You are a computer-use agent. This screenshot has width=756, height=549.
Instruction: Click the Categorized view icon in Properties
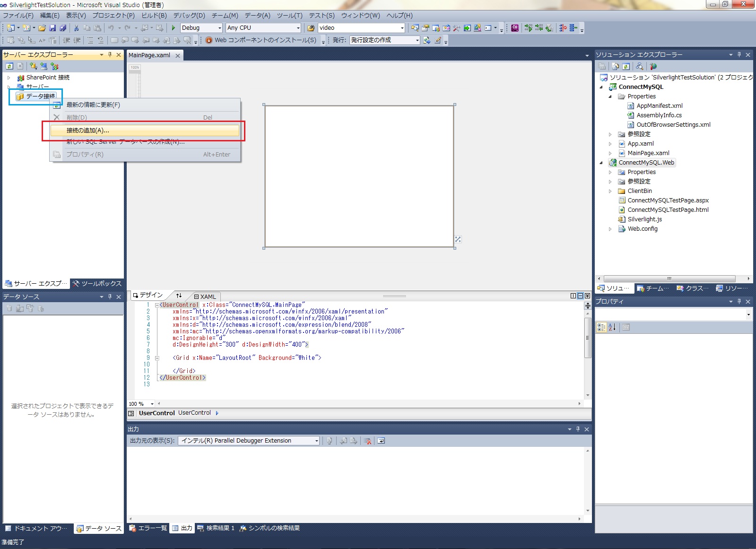pyautogui.click(x=601, y=327)
